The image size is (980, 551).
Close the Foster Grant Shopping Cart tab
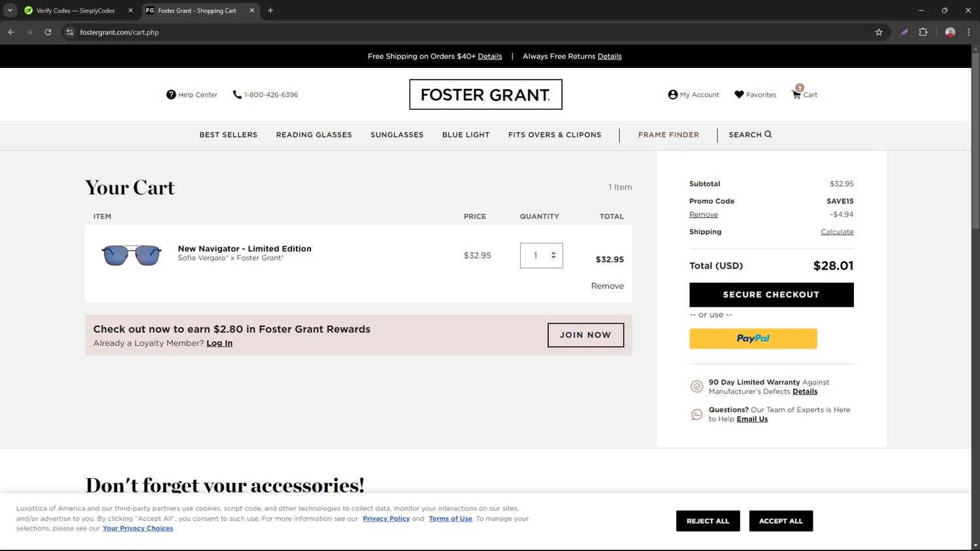point(252,10)
